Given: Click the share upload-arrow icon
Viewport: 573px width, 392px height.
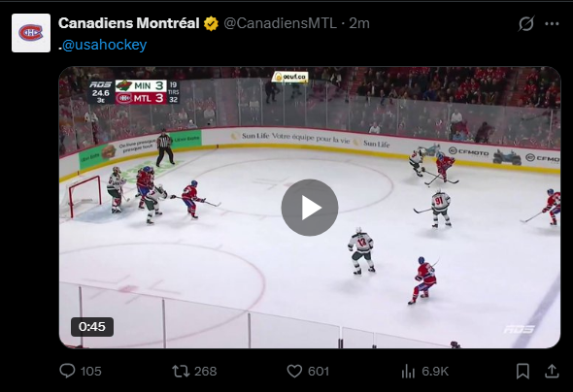Looking at the screenshot, I should pyautogui.click(x=552, y=372).
